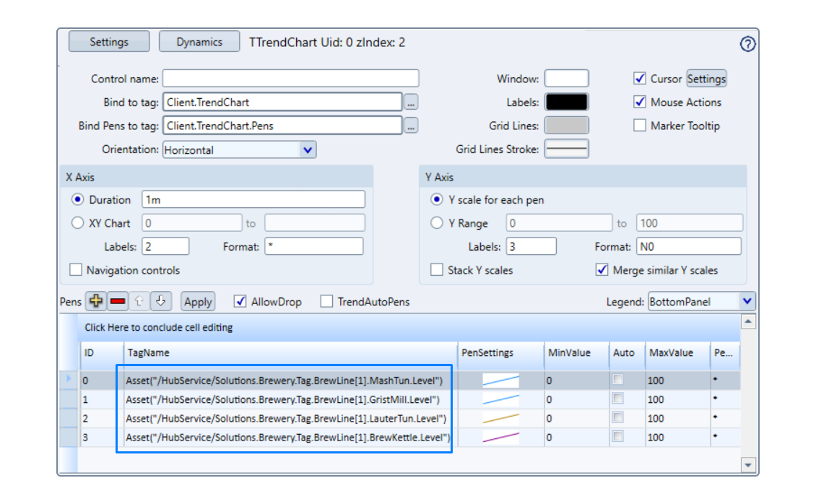This screenshot has width=816, height=504.
Task: Browse for Bind to tag with ellipsis button
Action: 411,103
